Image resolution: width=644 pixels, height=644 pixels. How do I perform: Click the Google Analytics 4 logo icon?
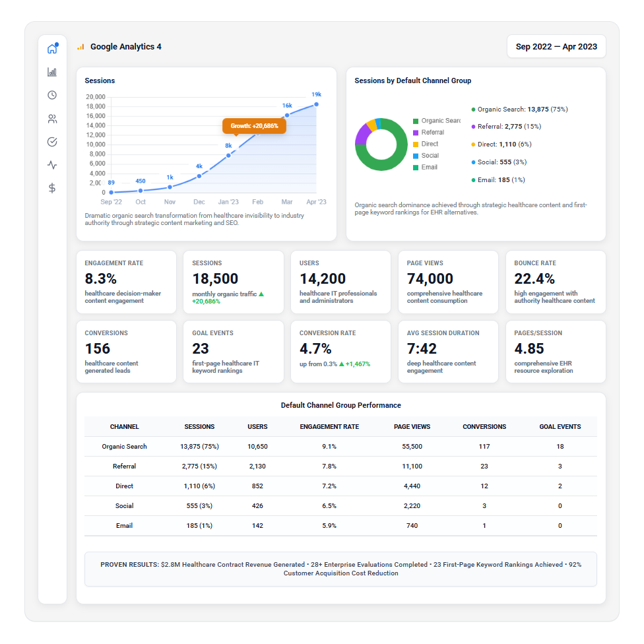(x=80, y=47)
